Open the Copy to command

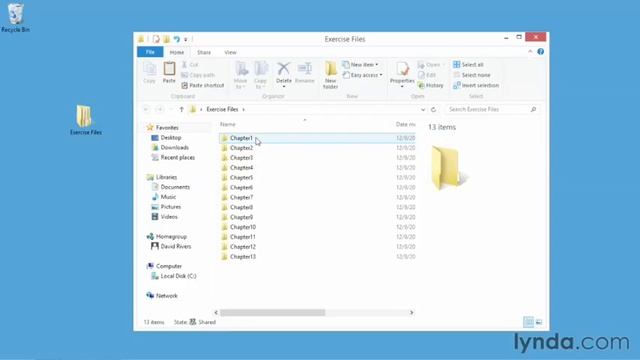(261, 76)
